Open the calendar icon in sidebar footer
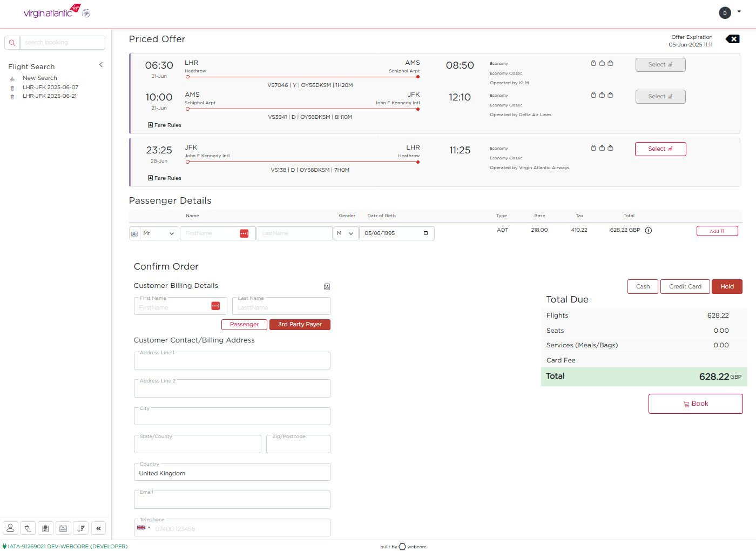756x551 pixels. pyautogui.click(x=63, y=528)
